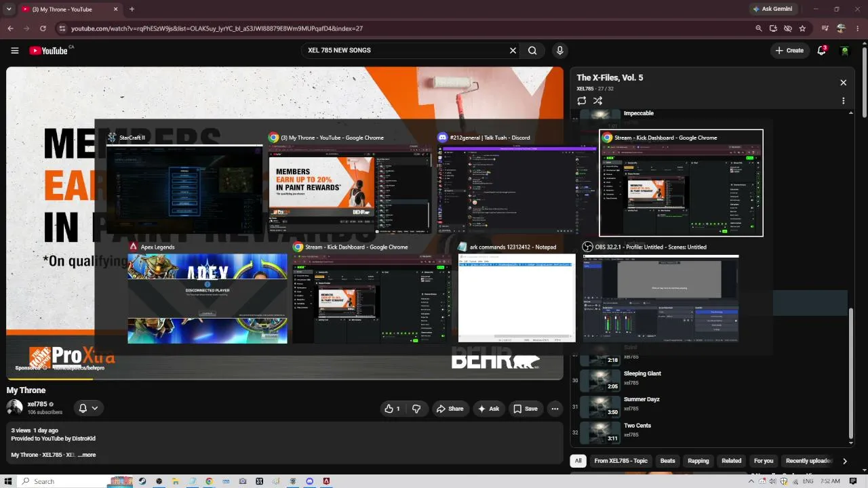The width and height of the screenshot is (868, 488).
Task: Bookmark this page with the star
Action: (803, 28)
